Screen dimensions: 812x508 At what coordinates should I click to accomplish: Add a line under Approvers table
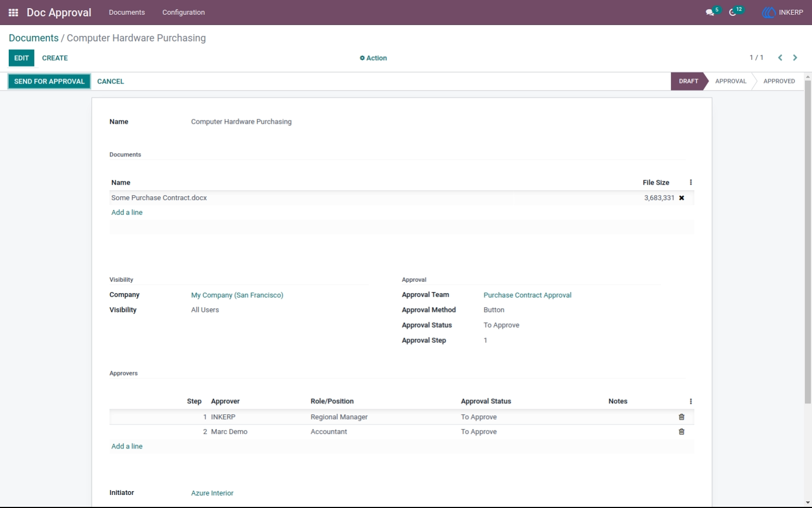[127, 446]
